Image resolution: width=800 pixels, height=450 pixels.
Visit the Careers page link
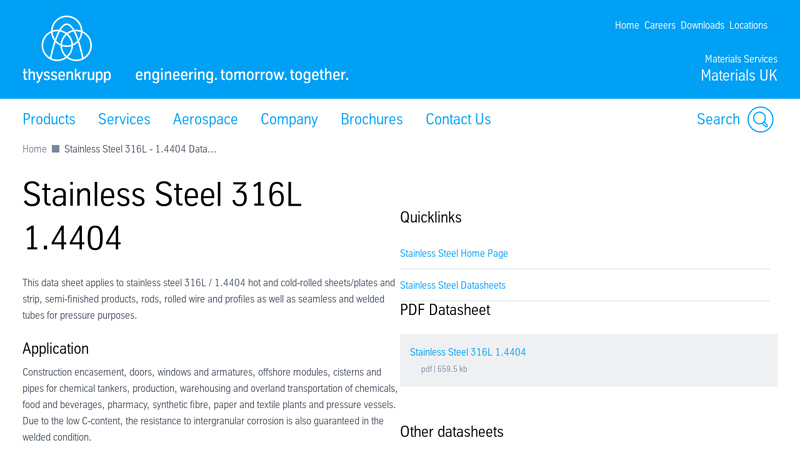tap(660, 26)
